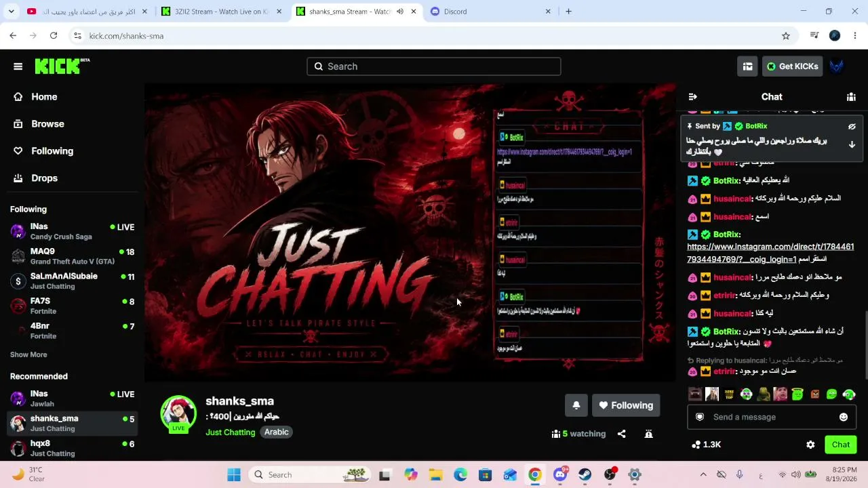
Task: Click the 1.3K channel points icon
Action: [706, 445]
